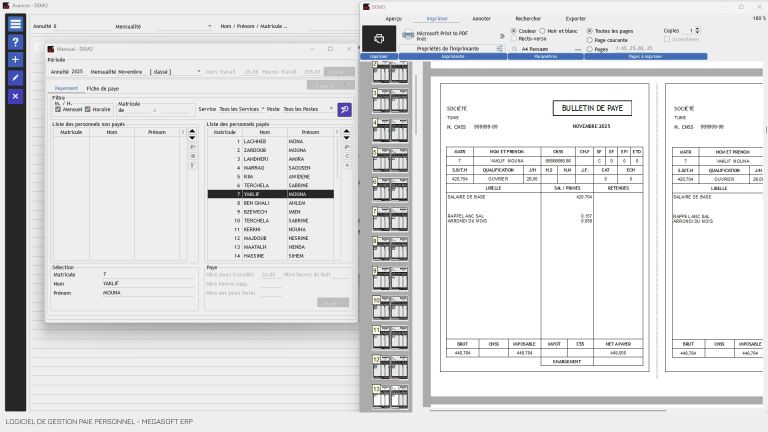Switch to the Fiche de paye tab
The image size is (768, 432).
[x=103, y=89]
